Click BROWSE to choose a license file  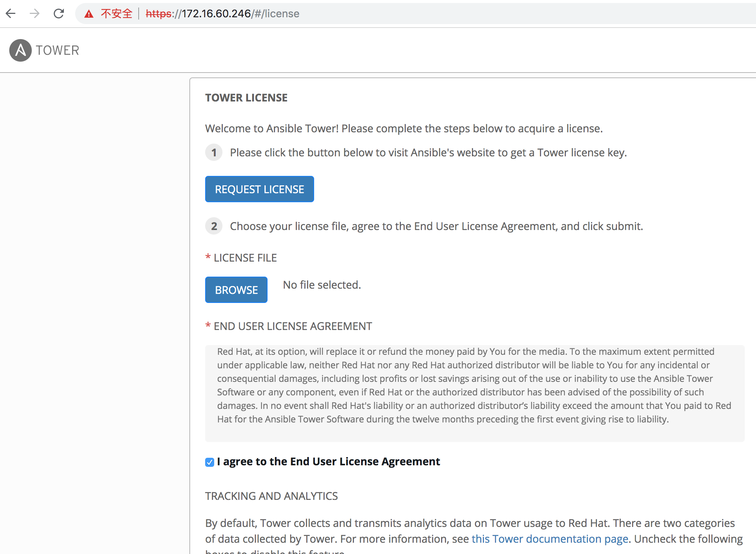click(236, 290)
